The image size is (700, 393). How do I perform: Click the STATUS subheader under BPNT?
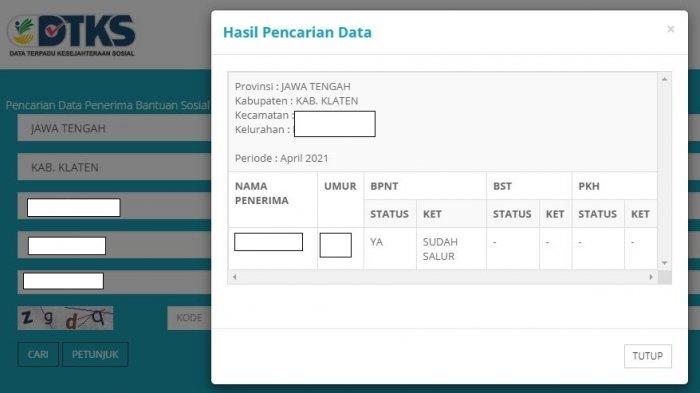tap(389, 214)
